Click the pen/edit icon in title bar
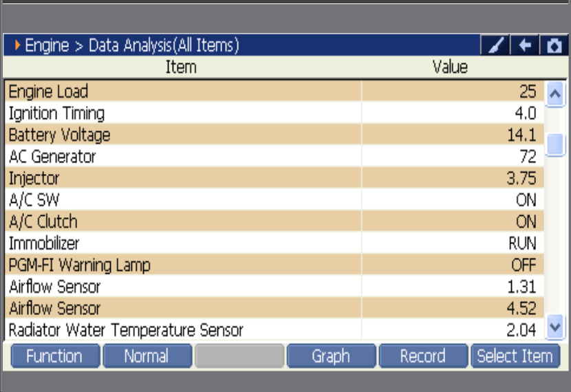 495,45
